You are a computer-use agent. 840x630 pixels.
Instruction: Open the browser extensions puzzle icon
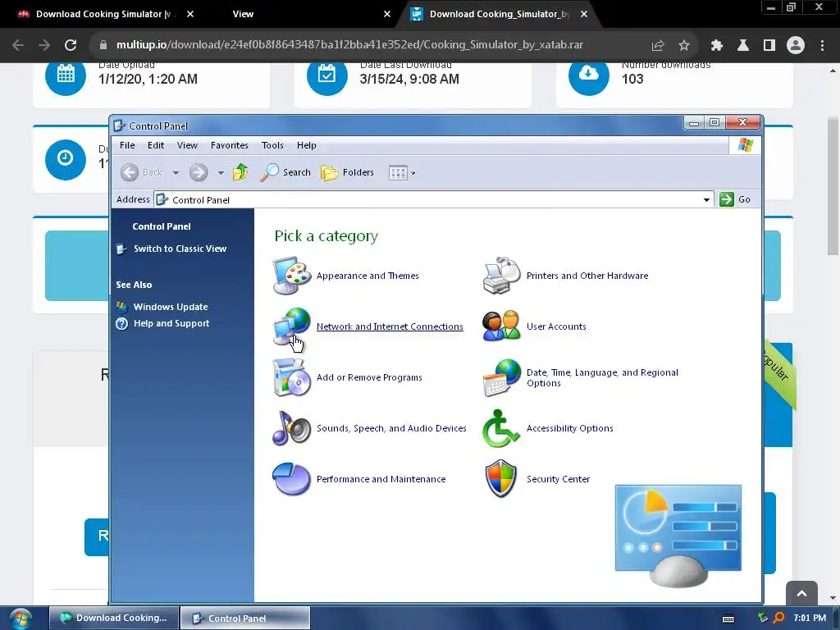[x=717, y=45]
